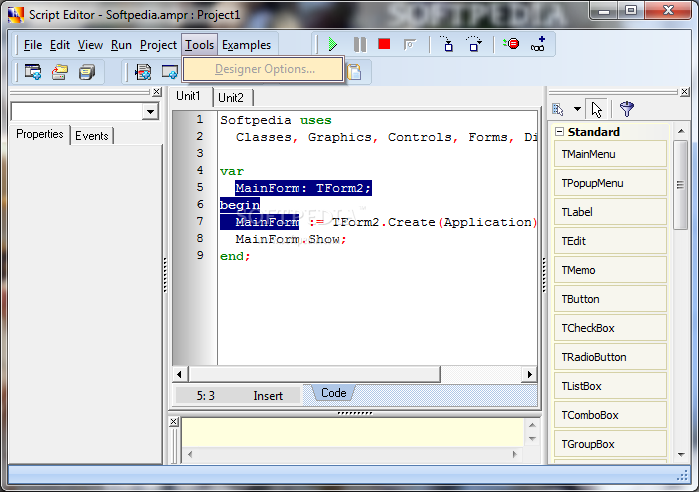
Task: Select the Events tab
Action: coord(91,135)
